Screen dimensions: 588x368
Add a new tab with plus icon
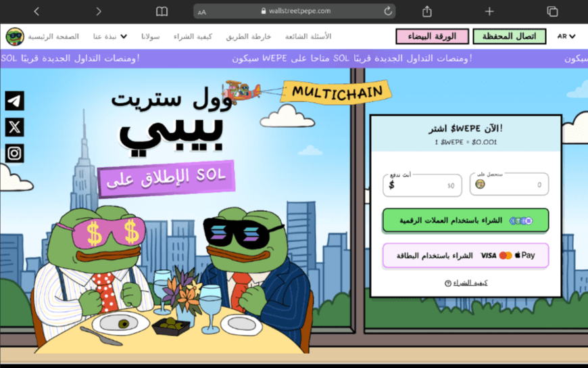(x=489, y=11)
